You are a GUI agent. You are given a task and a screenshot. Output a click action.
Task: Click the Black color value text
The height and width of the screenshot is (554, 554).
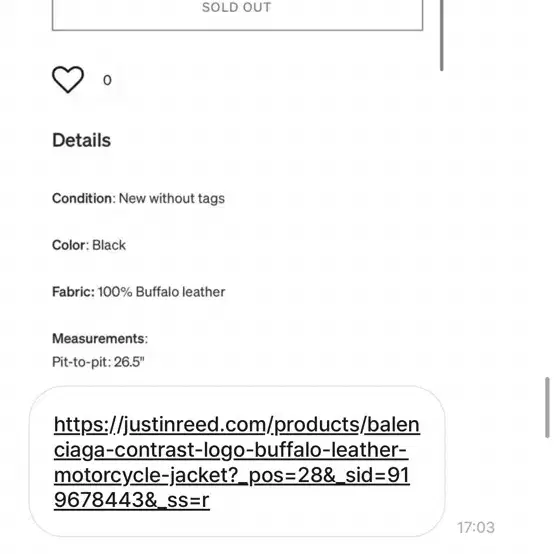(109, 245)
